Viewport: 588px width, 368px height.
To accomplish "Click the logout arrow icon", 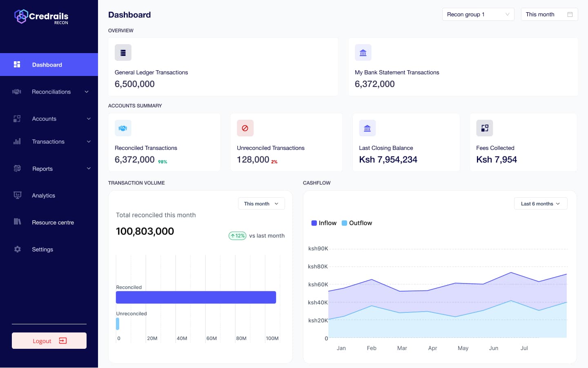I will coord(63,341).
